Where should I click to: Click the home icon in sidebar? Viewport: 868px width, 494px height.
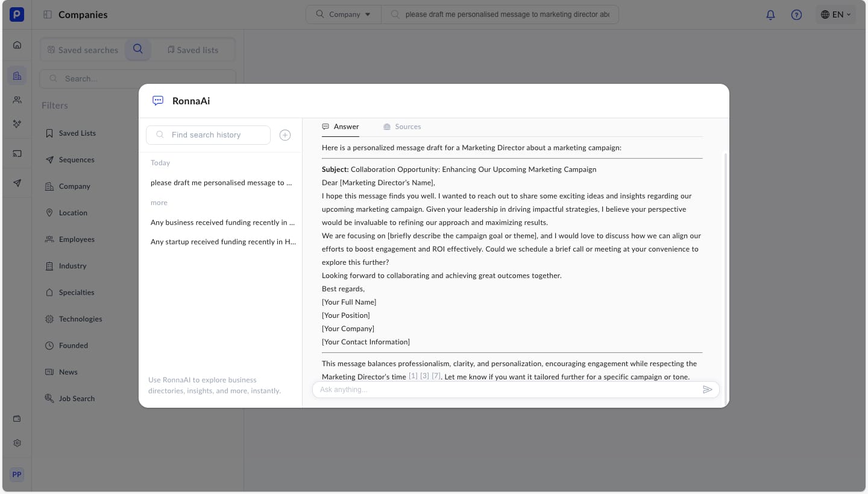click(x=17, y=45)
